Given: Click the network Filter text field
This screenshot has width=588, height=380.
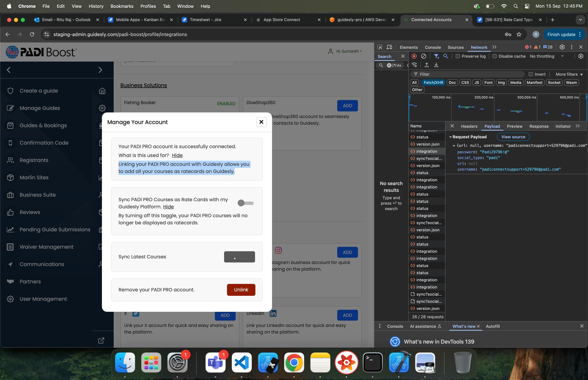Looking at the screenshot, I should [x=469, y=74].
